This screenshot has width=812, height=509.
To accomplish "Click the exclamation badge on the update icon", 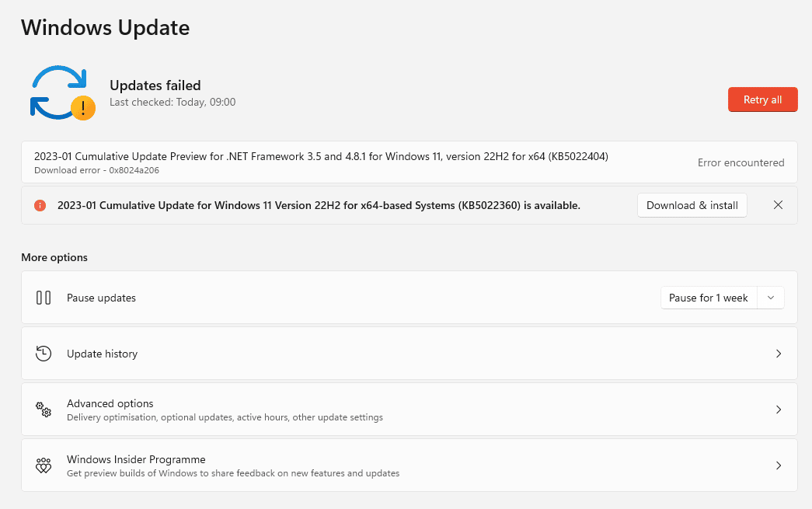I will [85, 108].
